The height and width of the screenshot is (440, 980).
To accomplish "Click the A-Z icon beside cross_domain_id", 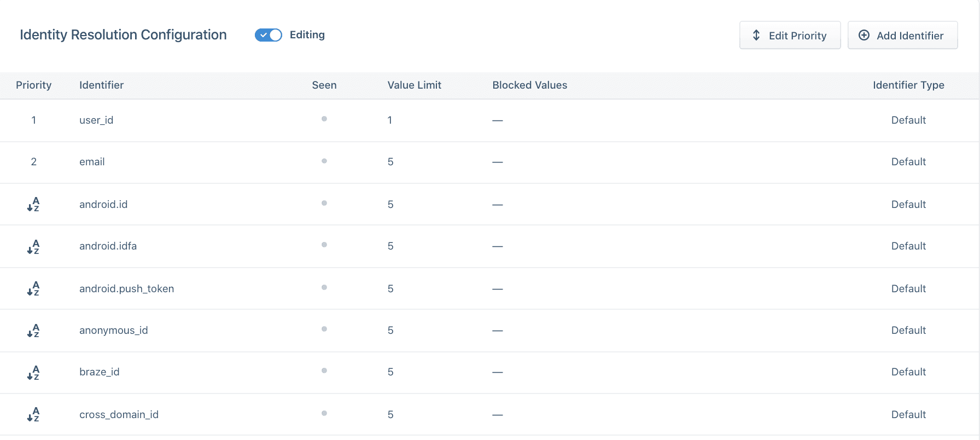I will (x=33, y=414).
